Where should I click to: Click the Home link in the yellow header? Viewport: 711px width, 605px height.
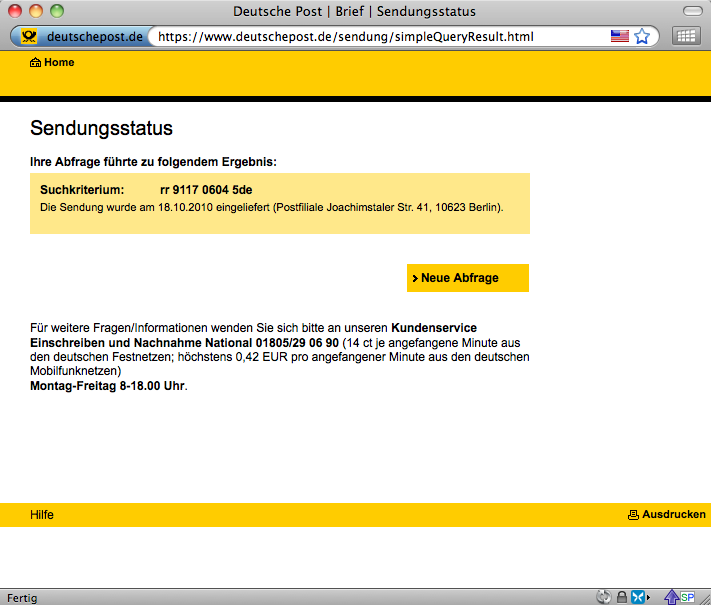[52, 62]
